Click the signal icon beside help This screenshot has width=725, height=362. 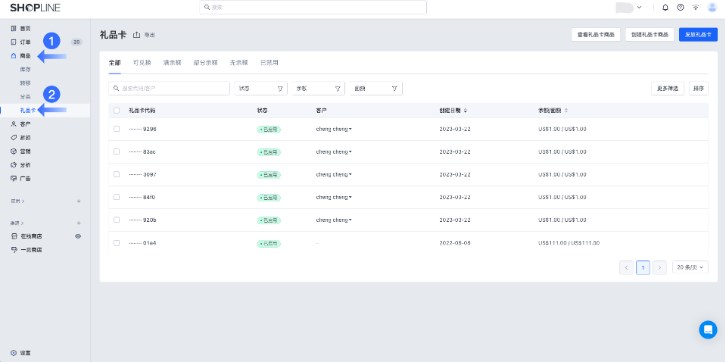pos(695,7)
